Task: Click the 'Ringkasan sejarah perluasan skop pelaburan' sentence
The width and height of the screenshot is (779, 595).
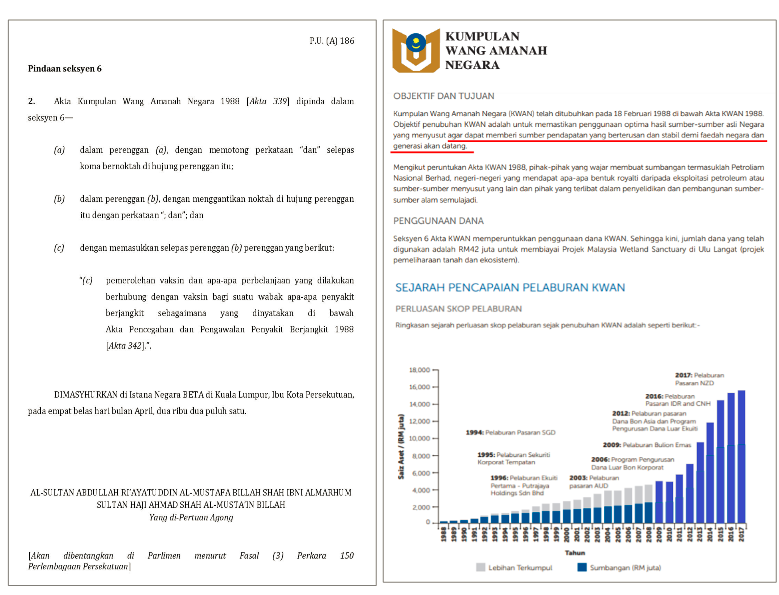Action: pos(547,325)
